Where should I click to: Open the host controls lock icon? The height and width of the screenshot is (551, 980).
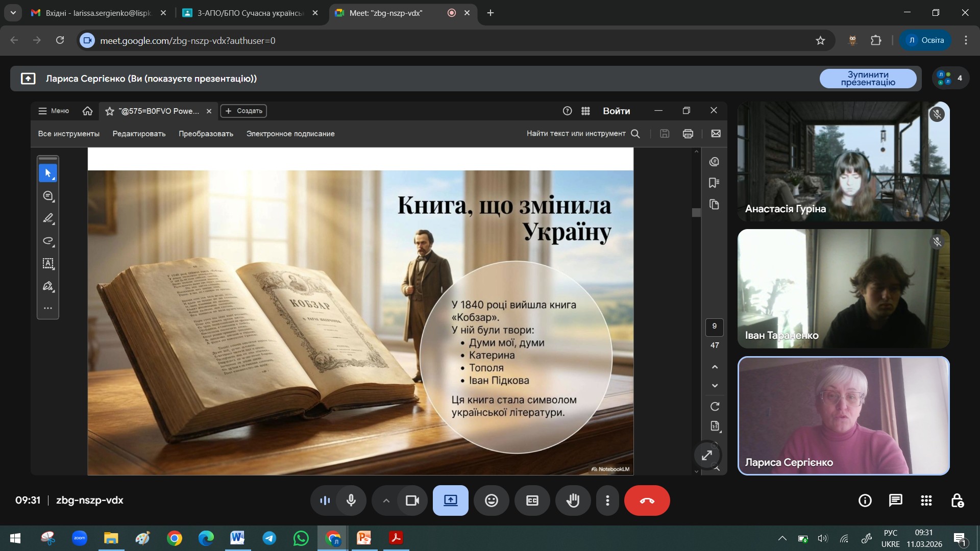tap(957, 500)
